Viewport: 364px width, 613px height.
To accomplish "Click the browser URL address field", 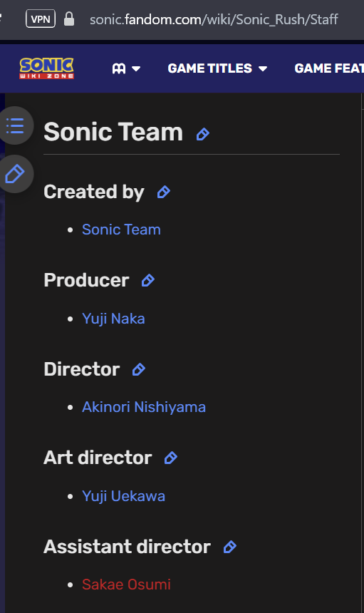I will (214, 19).
